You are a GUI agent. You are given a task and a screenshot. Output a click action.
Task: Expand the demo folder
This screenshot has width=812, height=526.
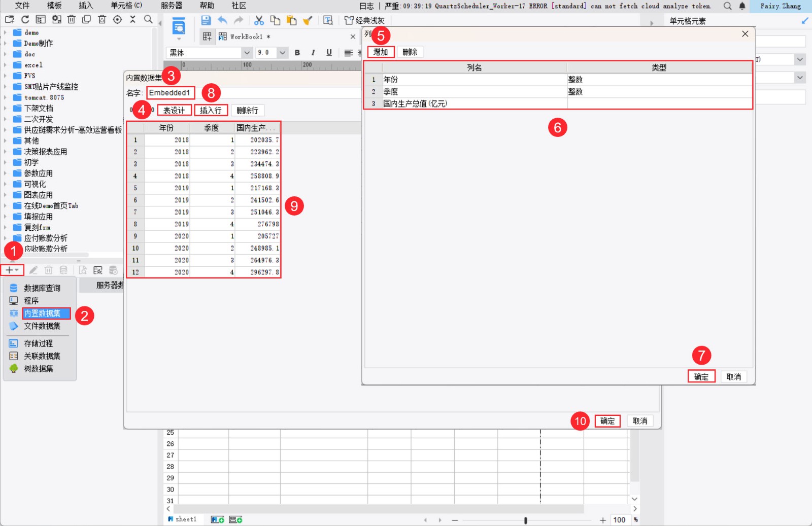pyautogui.click(x=5, y=32)
